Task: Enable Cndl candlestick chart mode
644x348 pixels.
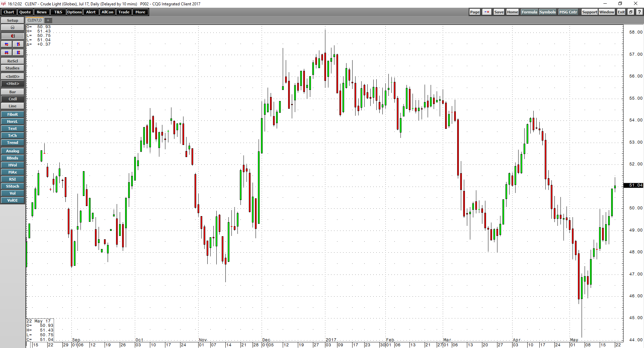Action: click(x=12, y=99)
